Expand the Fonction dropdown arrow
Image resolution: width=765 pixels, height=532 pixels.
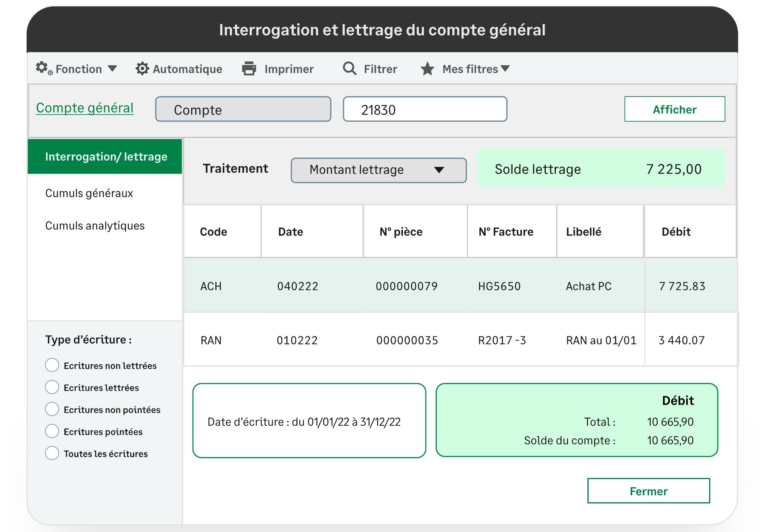(x=112, y=69)
